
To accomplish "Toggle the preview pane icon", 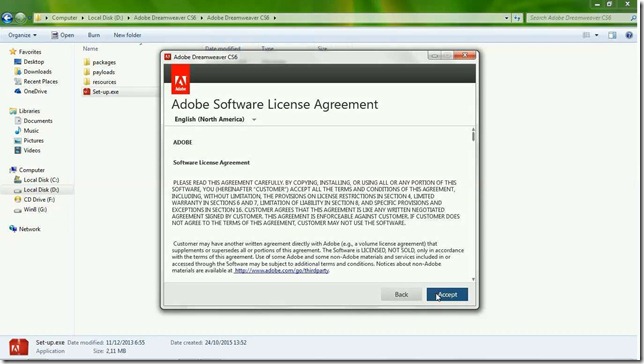I will (x=612, y=35).
